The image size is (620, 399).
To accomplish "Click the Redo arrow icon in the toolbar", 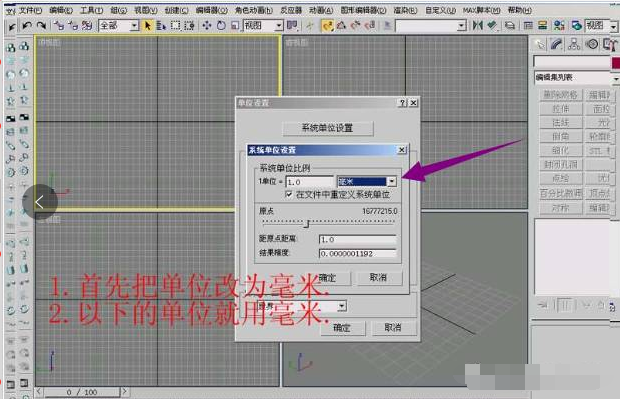I will click(x=41, y=26).
